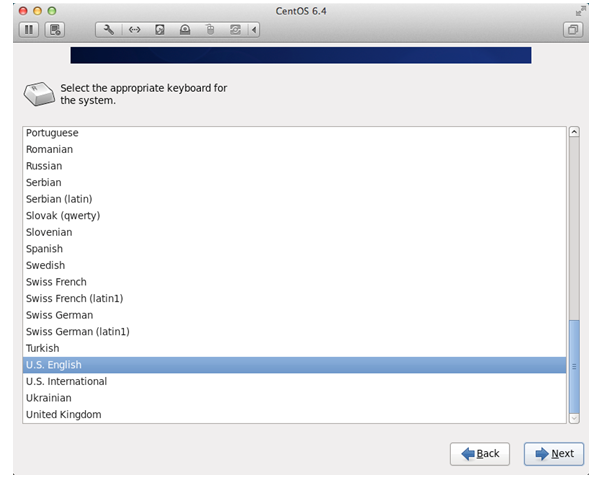Take a snapshot of the VM
600x485 pixels.
[56, 30]
